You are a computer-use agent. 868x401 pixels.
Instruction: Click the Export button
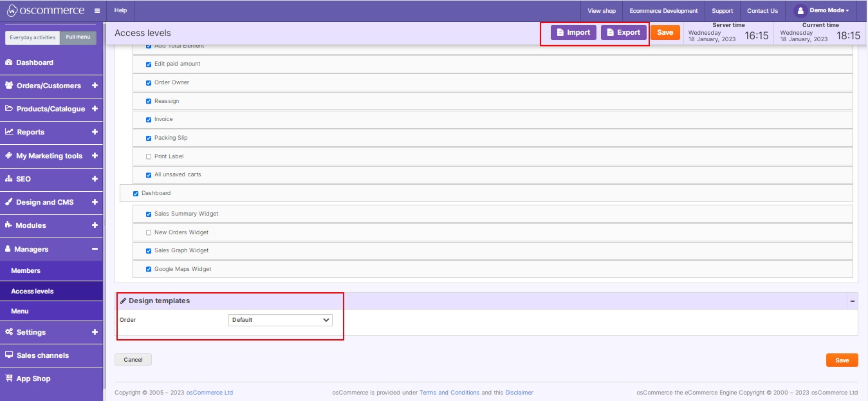tap(623, 32)
